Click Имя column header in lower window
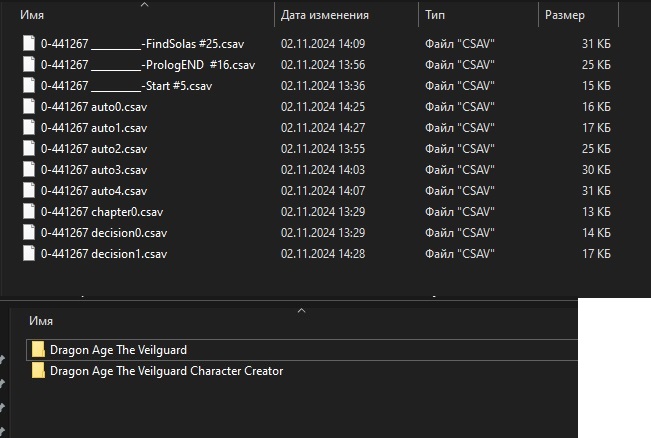Viewport: 651px width, 438px height. pyautogui.click(x=41, y=321)
